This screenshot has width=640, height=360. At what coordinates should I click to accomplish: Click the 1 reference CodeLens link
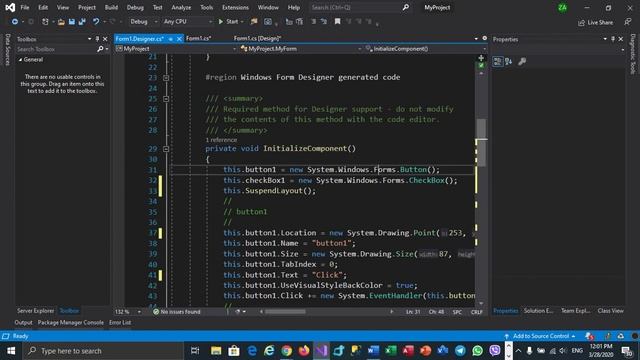[x=221, y=140]
